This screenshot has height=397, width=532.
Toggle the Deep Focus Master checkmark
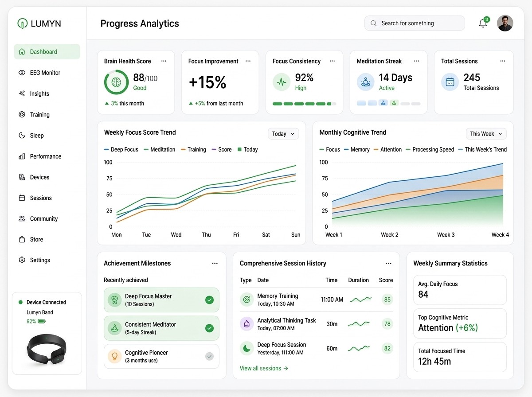210,300
